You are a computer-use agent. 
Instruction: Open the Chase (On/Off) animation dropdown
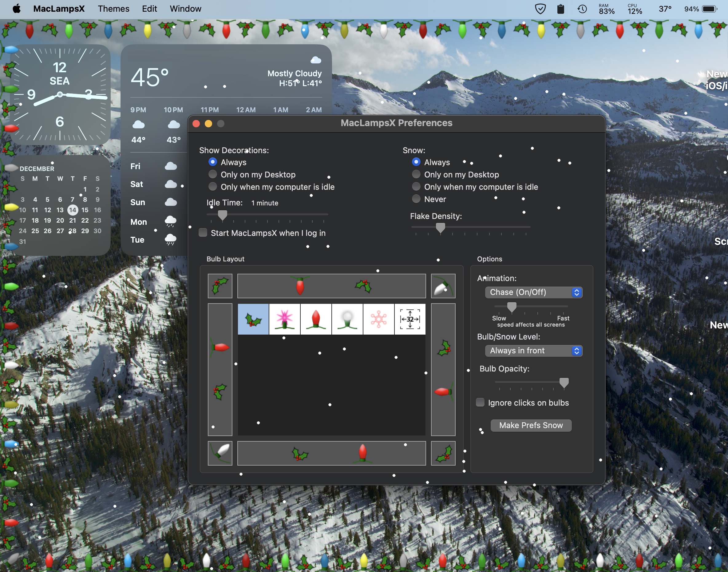click(x=533, y=292)
